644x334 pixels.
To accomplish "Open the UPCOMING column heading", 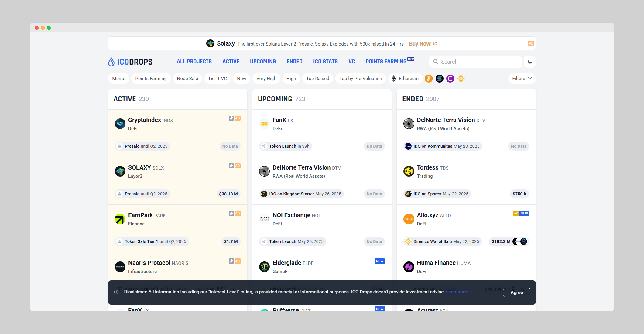I will [x=275, y=99].
